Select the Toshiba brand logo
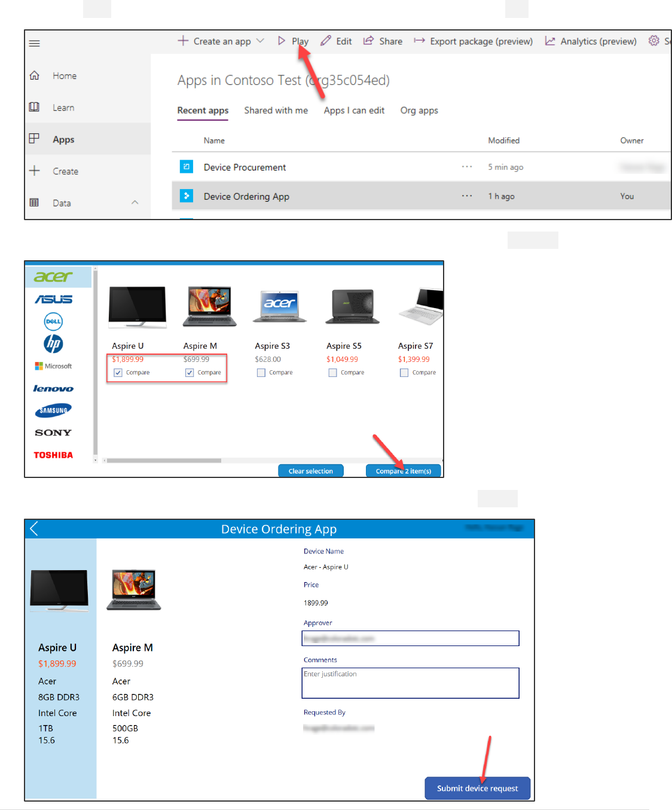The width and height of the screenshot is (672, 810). (x=53, y=455)
